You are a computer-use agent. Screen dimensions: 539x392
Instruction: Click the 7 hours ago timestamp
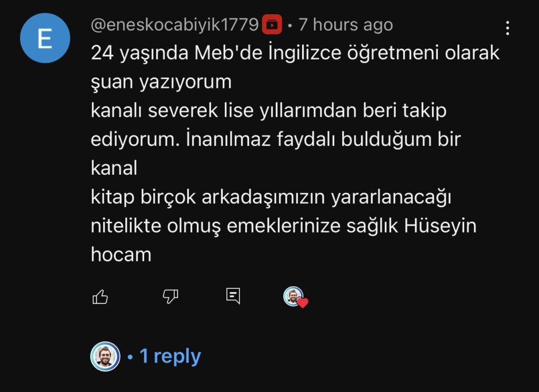[x=345, y=25]
